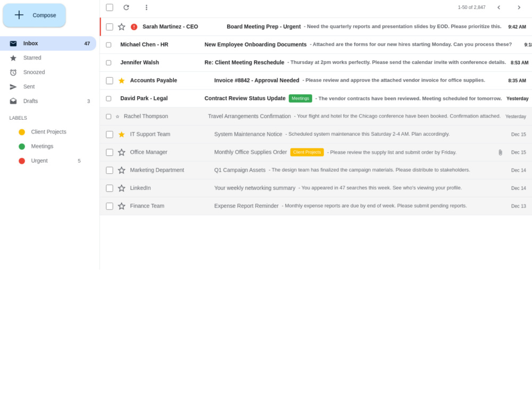Open Your weekly networking summary email
The height and width of the screenshot is (399, 532).
(x=316, y=188)
